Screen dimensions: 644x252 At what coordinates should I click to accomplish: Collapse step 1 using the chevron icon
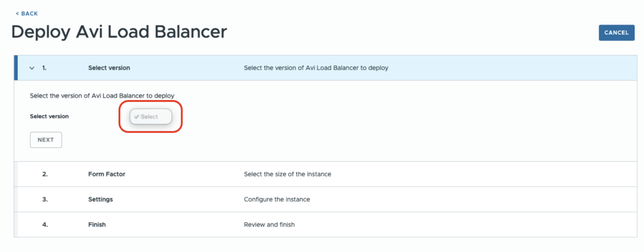[32, 68]
